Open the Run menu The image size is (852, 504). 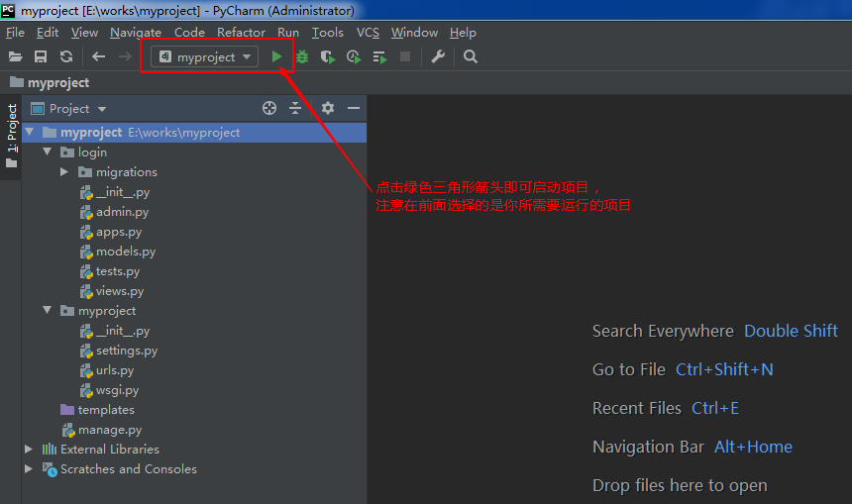pos(288,33)
